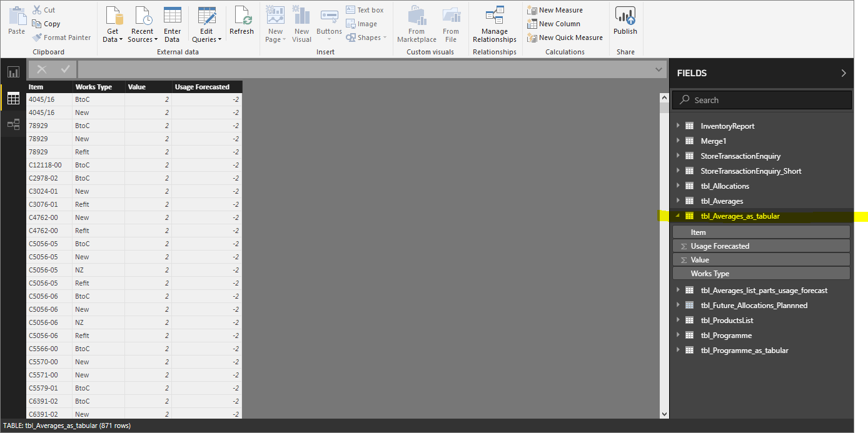The height and width of the screenshot is (433, 868).
Task: Click the Cut scissors icon
Action: pyautogui.click(x=36, y=10)
